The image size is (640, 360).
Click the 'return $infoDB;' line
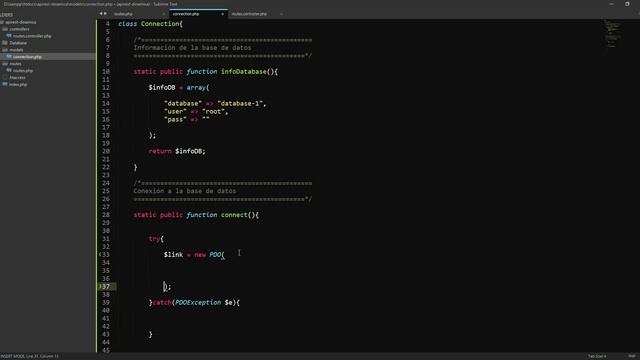click(x=177, y=151)
